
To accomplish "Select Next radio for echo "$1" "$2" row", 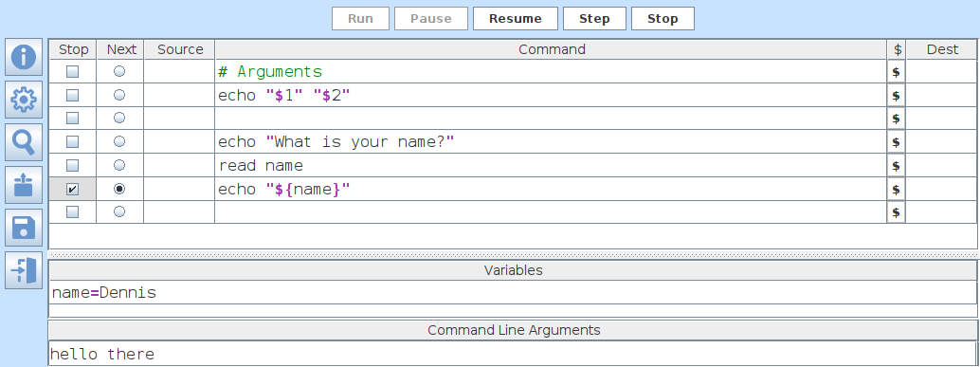I will [118, 95].
